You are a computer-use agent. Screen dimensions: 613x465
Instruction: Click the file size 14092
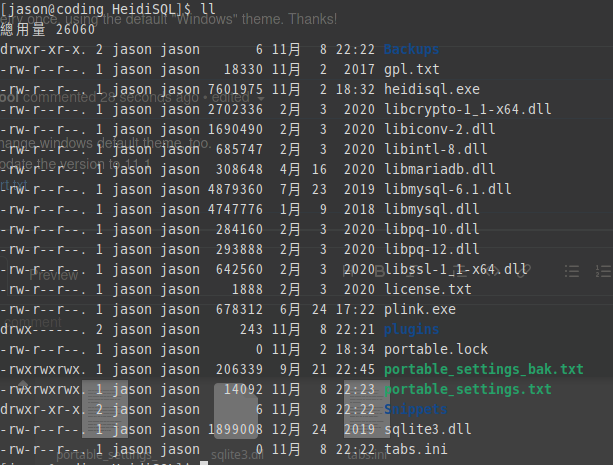point(243,389)
